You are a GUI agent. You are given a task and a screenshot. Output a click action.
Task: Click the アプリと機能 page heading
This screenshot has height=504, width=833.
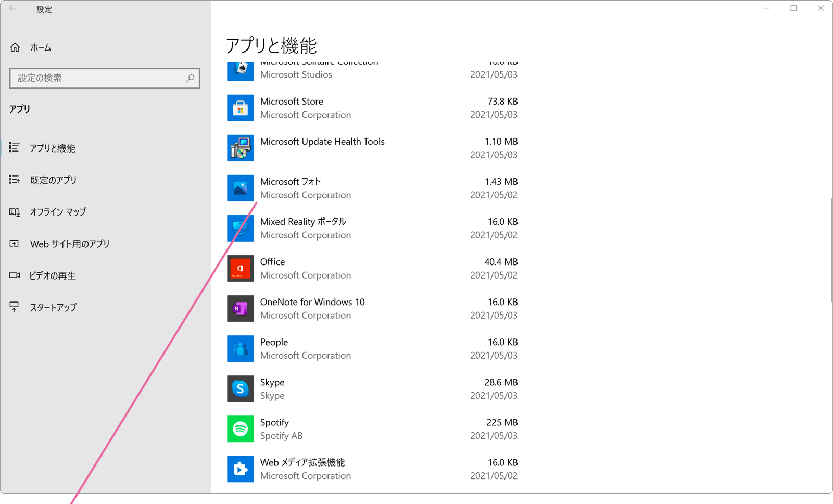click(271, 46)
